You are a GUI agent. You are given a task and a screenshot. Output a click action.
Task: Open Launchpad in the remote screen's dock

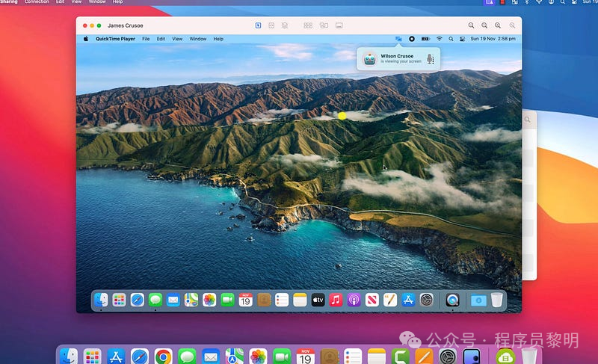click(119, 300)
